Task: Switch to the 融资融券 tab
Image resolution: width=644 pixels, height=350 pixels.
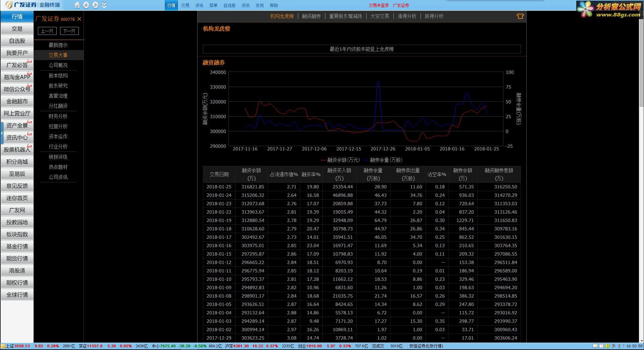Action: point(311,16)
